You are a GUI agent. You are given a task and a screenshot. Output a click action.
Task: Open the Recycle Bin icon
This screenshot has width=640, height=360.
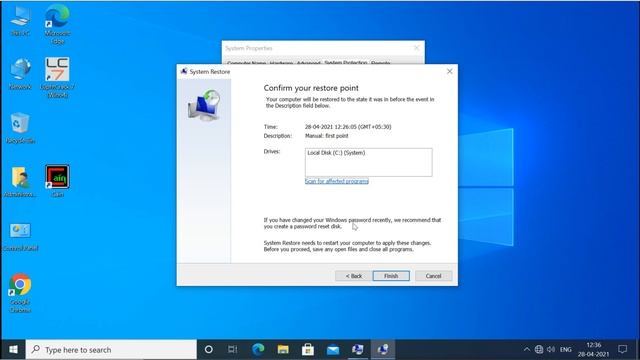(20, 128)
